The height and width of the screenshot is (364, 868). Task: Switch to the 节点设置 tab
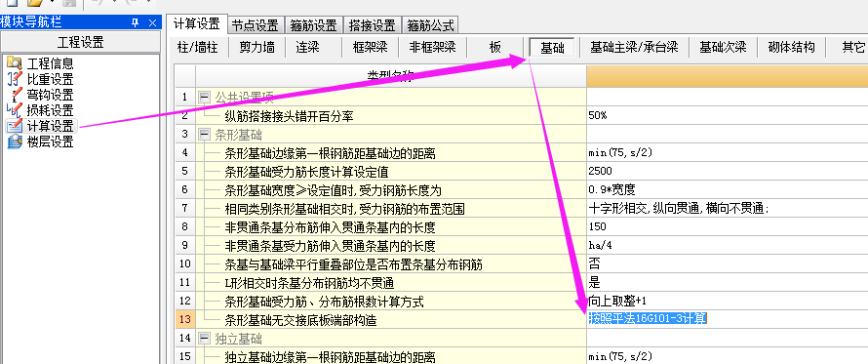tap(256, 25)
